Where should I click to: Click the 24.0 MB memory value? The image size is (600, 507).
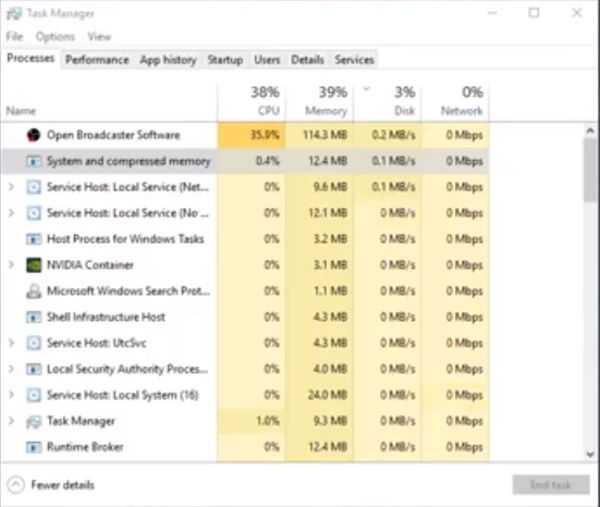(x=328, y=395)
